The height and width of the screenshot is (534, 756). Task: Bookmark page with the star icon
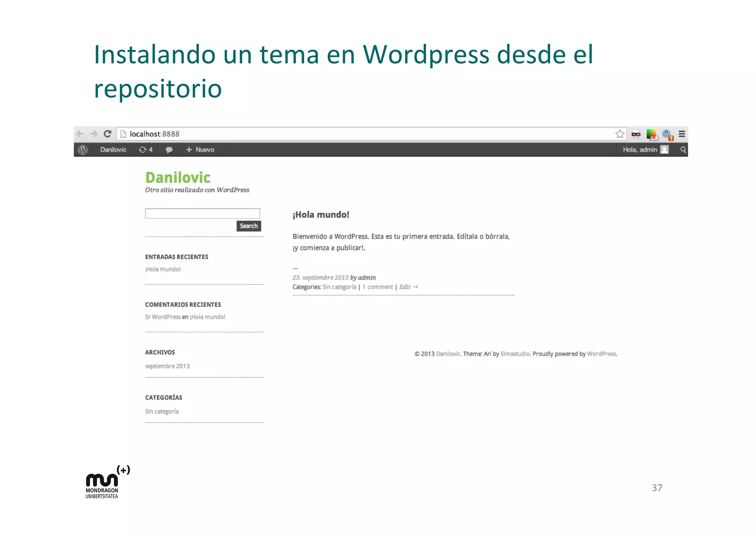(x=620, y=134)
